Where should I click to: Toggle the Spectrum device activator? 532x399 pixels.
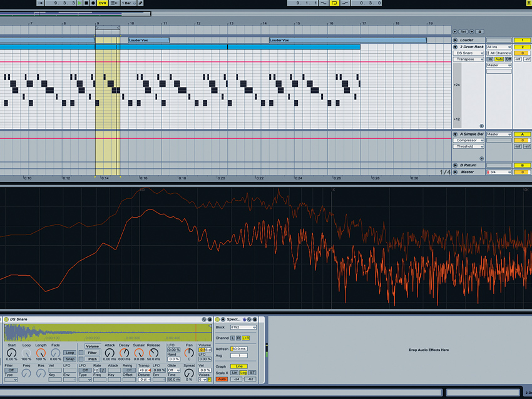tap(217, 320)
